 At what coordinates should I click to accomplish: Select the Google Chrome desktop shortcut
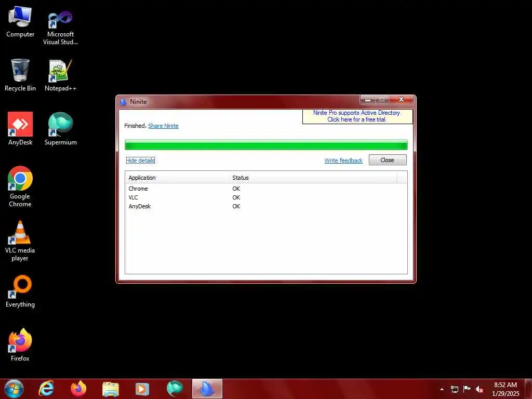click(x=20, y=187)
